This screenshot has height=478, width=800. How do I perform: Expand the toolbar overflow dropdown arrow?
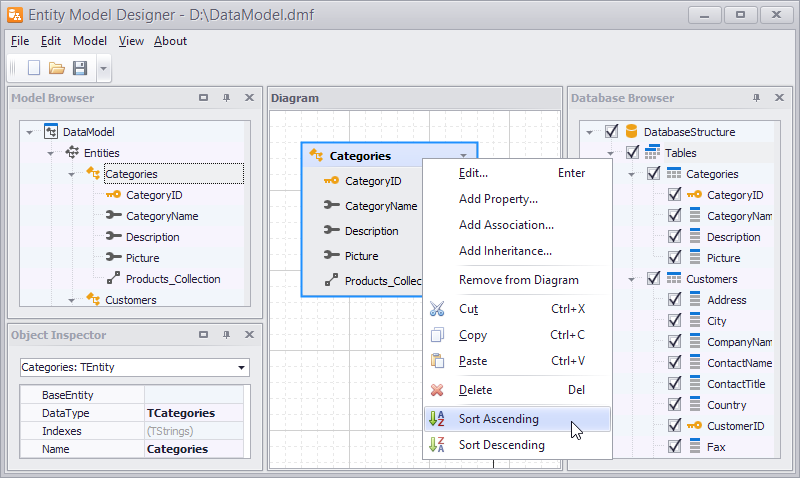pos(104,69)
